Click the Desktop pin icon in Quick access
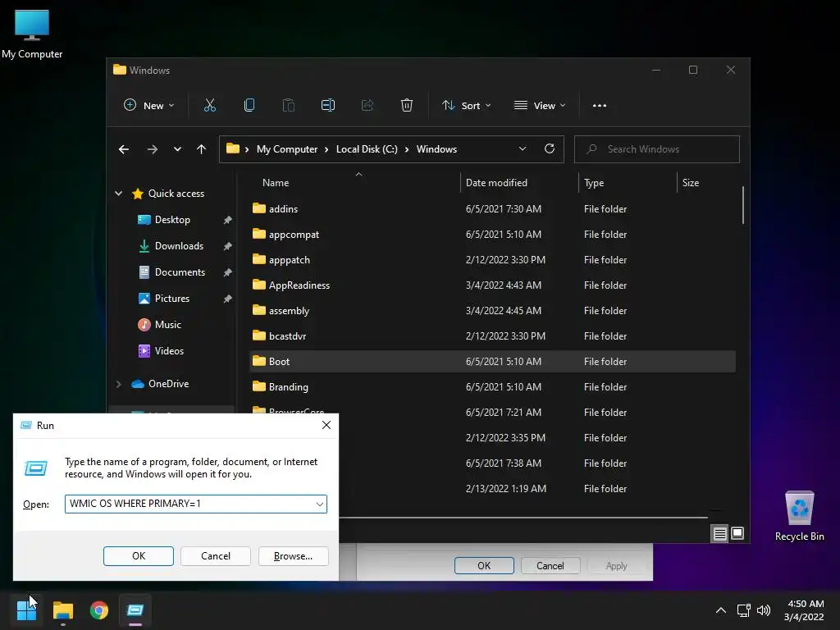The width and height of the screenshot is (840, 630). coord(228,220)
